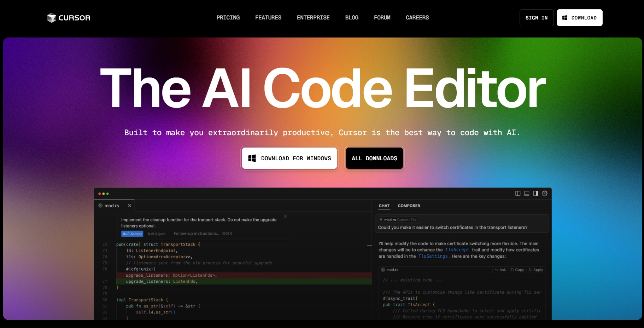This screenshot has height=328, width=644.
Task: Toggle the bottom panel layout icon
Action: 527,194
